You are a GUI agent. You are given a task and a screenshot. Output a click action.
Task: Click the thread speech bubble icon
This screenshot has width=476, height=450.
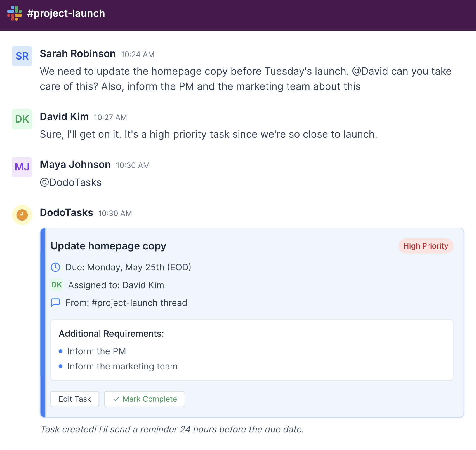coord(55,303)
